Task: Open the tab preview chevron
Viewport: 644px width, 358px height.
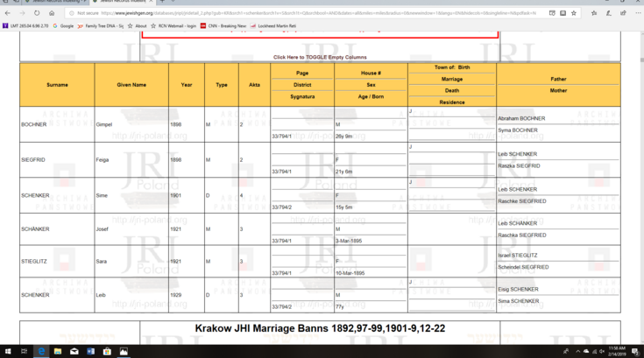Action: point(173,2)
